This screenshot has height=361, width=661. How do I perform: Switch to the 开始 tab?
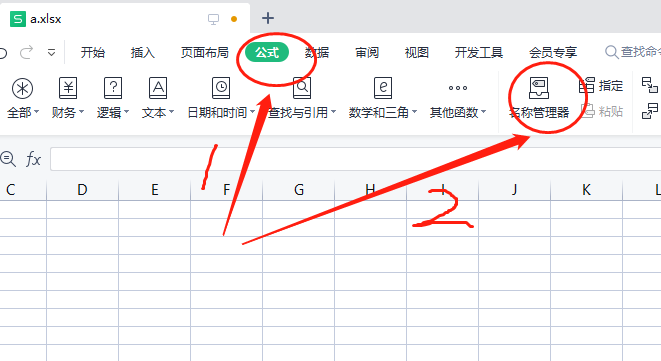click(x=93, y=53)
